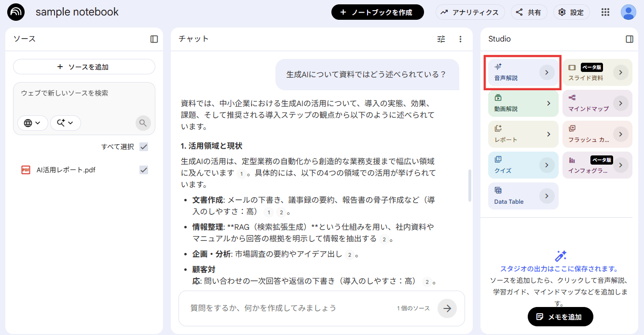Click the 共有 button
This screenshot has height=335, width=644.
[x=529, y=12]
